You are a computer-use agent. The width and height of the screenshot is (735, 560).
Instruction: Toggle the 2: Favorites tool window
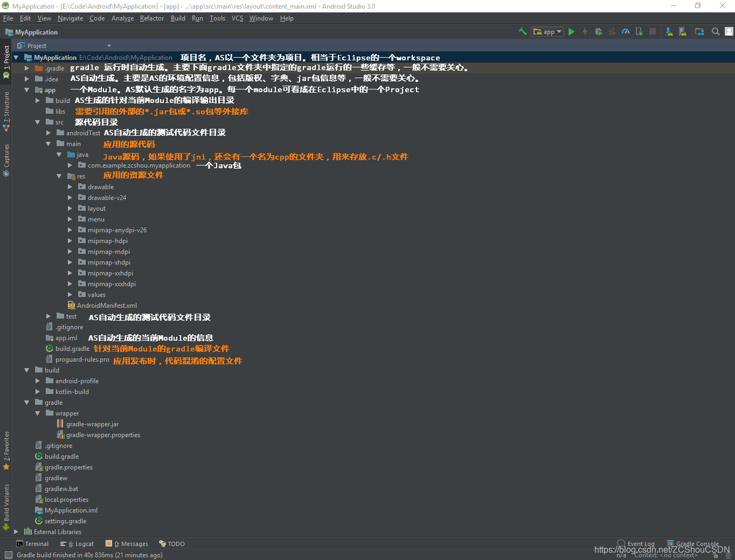click(6, 451)
